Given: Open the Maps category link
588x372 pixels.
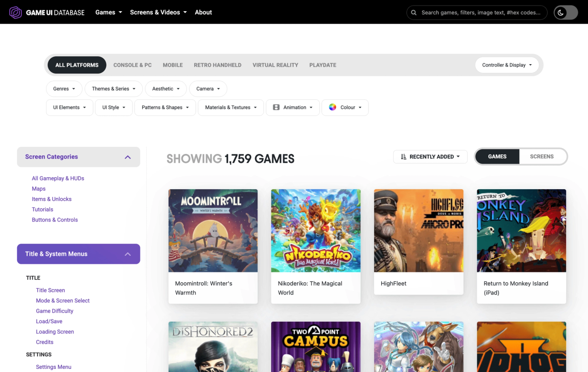Looking at the screenshot, I should coord(39,189).
